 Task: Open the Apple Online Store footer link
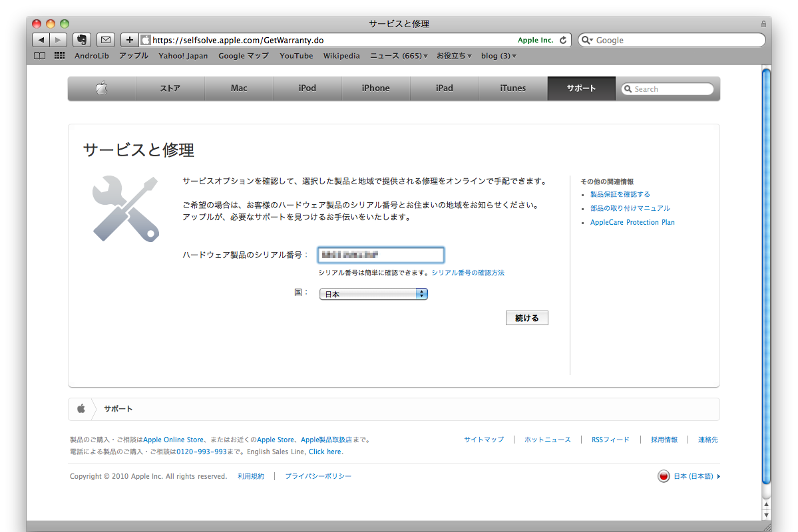pyautogui.click(x=173, y=440)
